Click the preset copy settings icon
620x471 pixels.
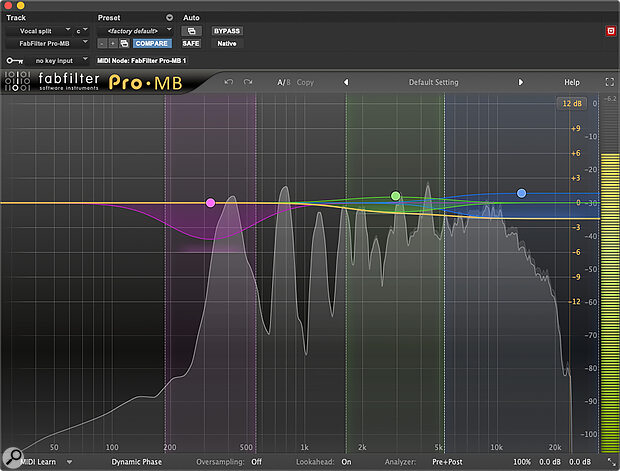pos(124,44)
